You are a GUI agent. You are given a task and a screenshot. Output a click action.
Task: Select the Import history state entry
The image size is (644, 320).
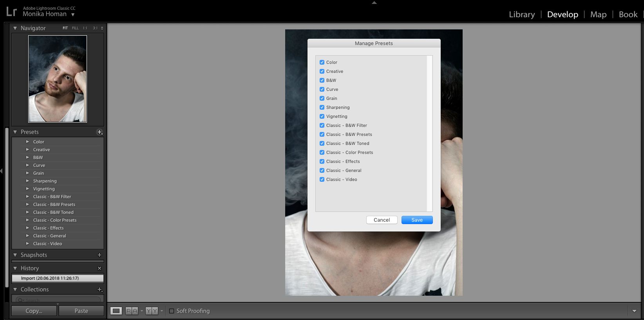tap(58, 278)
